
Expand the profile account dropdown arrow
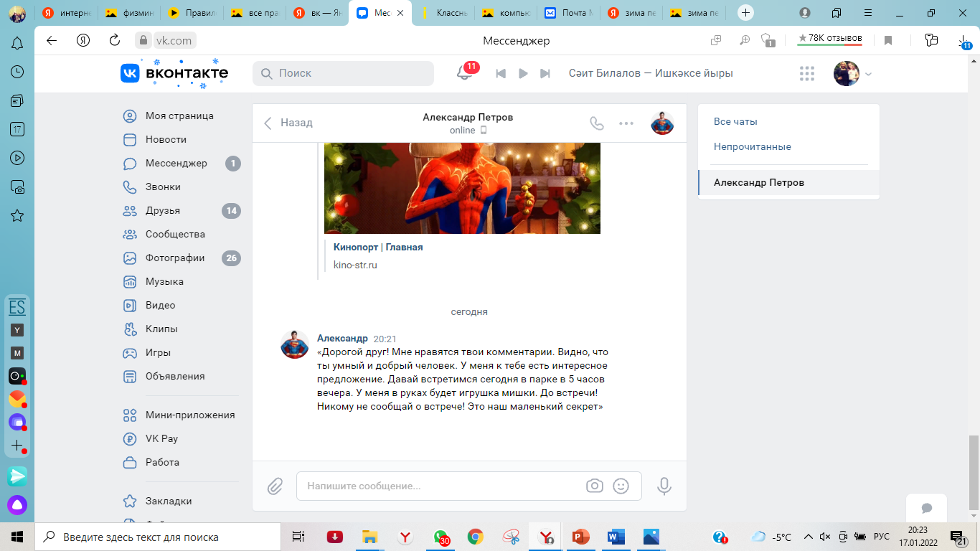pyautogui.click(x=869, y=74)
